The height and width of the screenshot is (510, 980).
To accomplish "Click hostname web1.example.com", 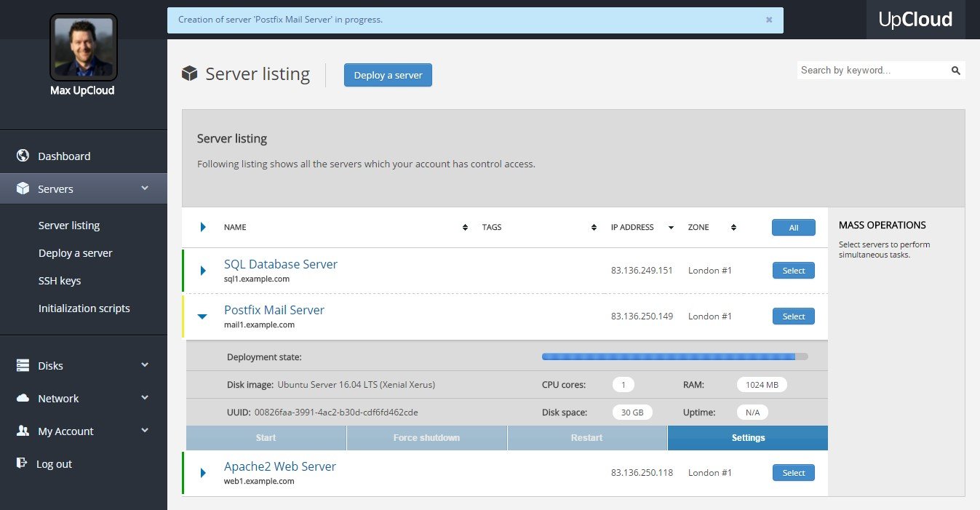I will click(x=259, y=482).
